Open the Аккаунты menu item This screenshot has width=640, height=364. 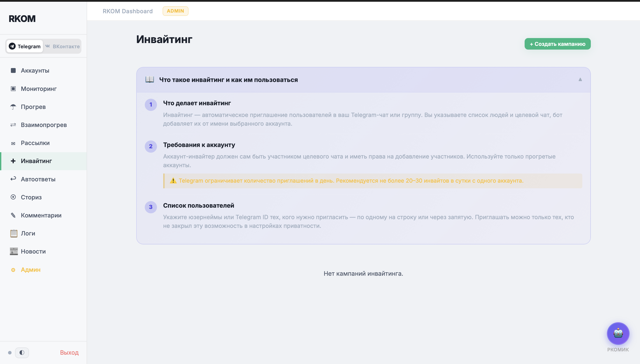pyautogui.click(x=44, y=70)
